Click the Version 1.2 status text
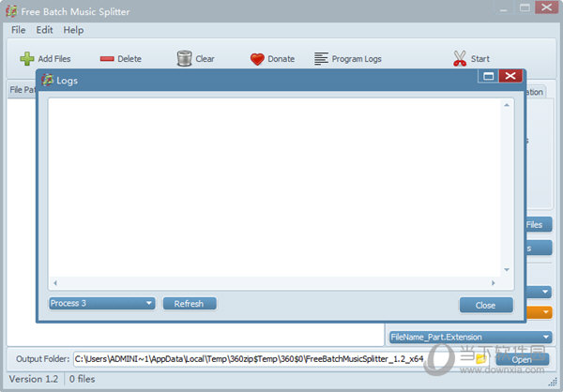Image resolution: width=563 pixels, height=392 pixels. (34, 379)
